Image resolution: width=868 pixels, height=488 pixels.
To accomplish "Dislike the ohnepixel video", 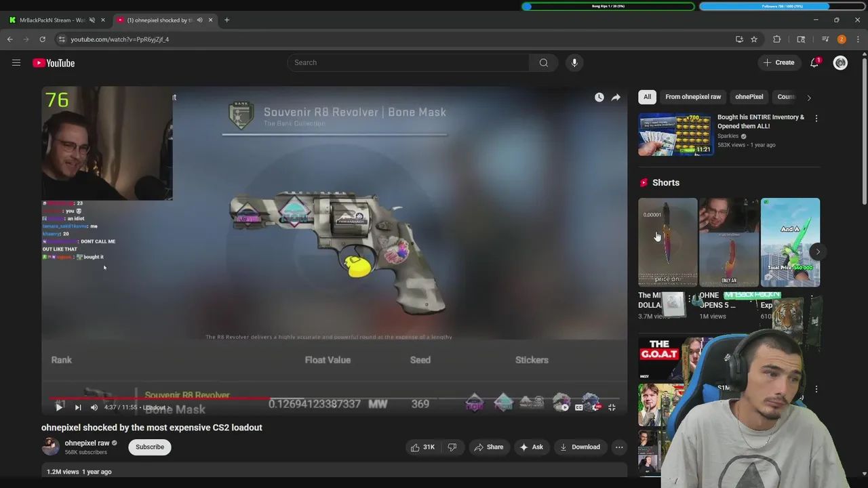I will tap(452, 447).
